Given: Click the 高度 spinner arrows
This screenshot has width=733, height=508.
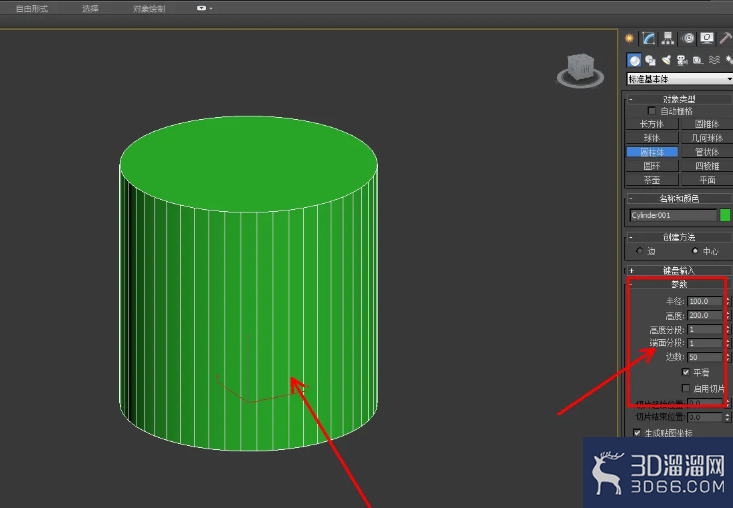Looking at the screenshot, I should tap(727, 315).
